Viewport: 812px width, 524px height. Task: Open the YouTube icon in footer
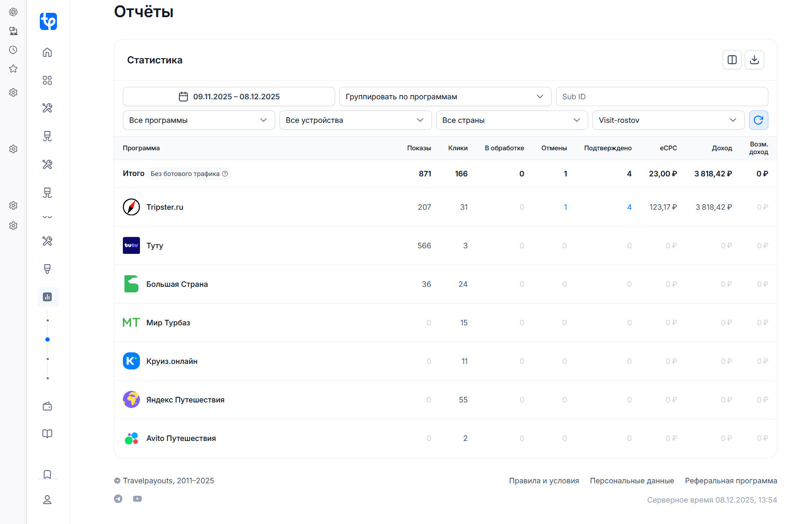[137, 499]
